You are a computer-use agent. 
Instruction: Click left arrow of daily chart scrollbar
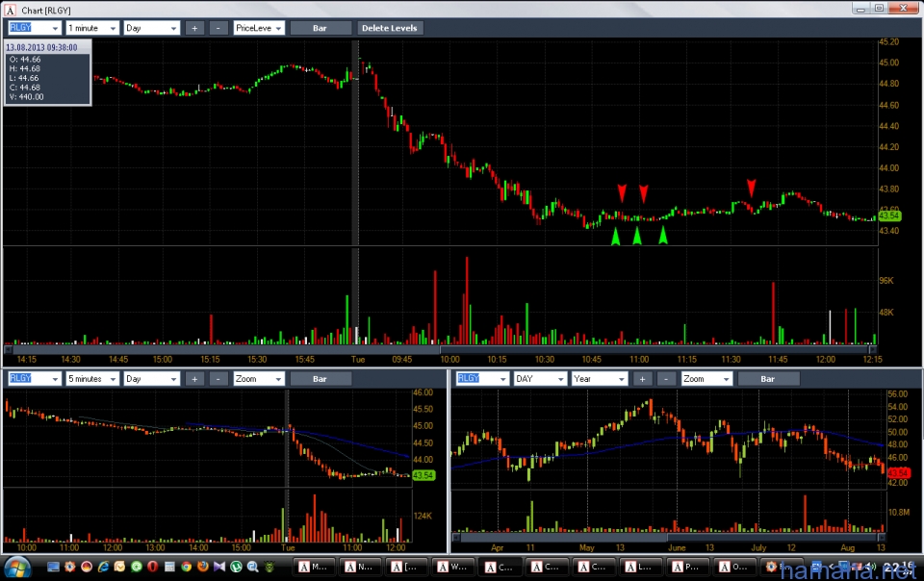click(x=455, y=537)
